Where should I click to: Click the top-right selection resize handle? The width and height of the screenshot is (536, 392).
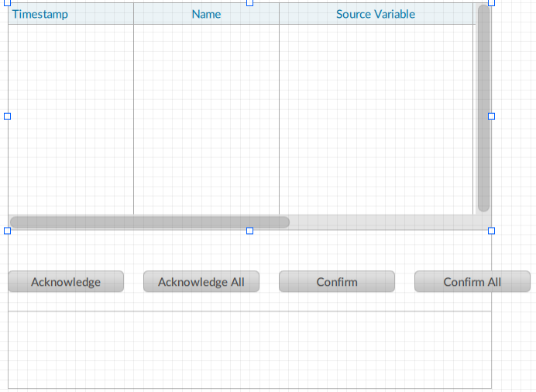(x=491, y=2)
